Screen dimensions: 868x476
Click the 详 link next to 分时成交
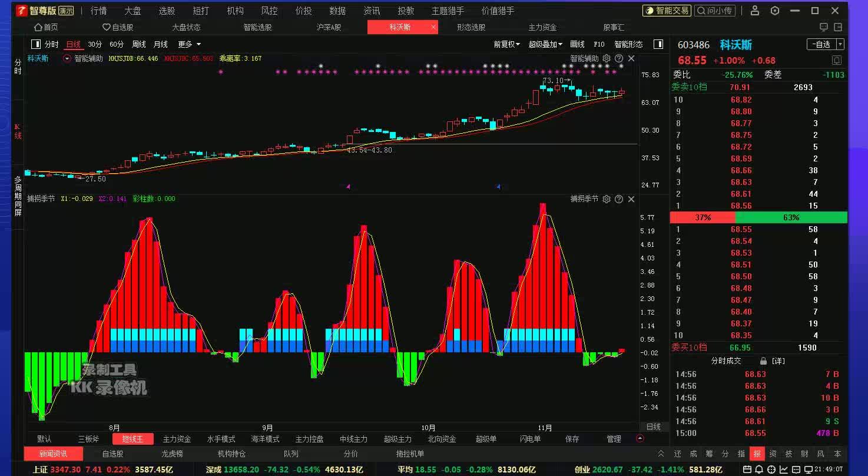(x=778, y=361)
